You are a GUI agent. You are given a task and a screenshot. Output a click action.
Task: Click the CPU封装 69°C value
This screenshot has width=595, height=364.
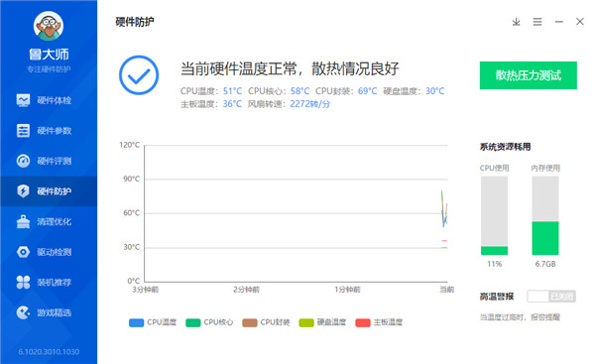coord(367,91)
